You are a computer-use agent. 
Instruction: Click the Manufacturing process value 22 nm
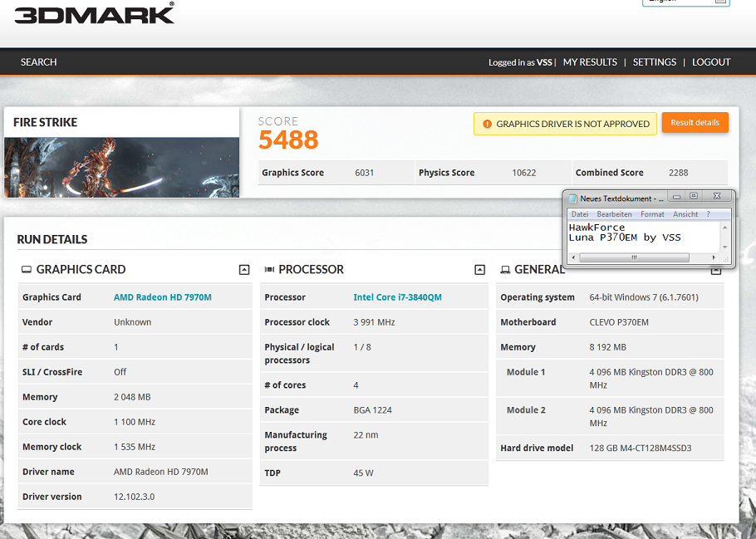366,435
